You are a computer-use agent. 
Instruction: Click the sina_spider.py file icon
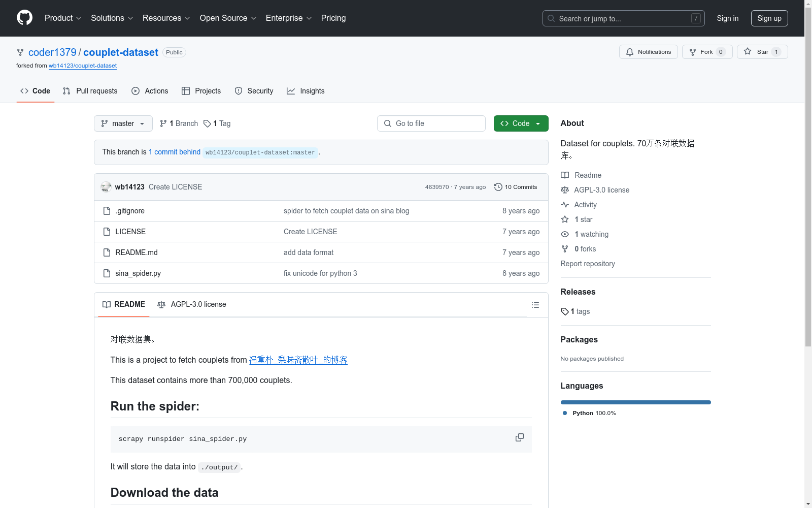(x=107, y=273)
